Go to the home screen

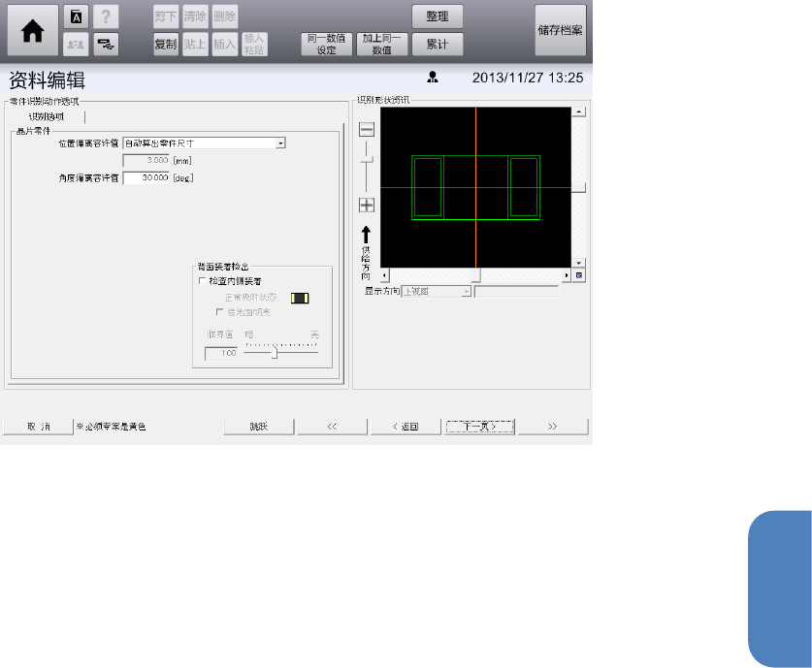point(33,30)
